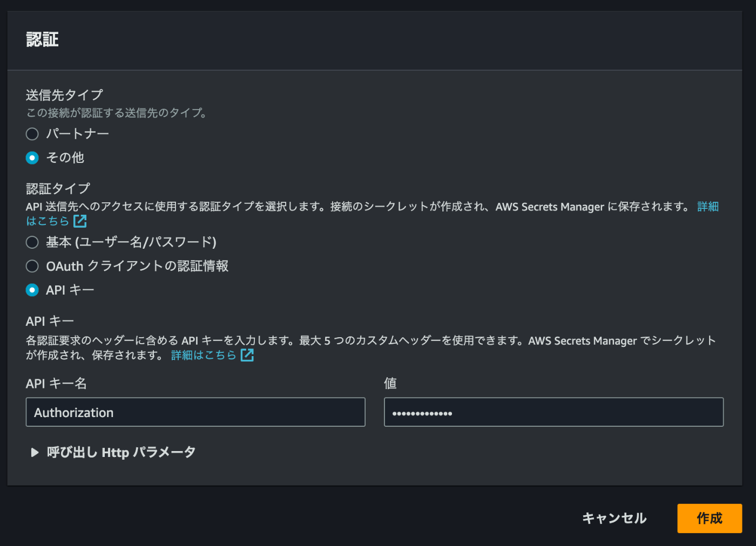Screen dimensions: 756x546
Task: Click the API キー名 field label
Action: tap(56, 383)
